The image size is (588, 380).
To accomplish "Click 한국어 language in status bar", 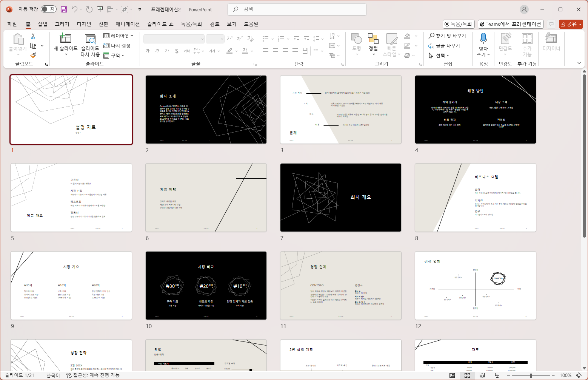I will click(53, 375).
